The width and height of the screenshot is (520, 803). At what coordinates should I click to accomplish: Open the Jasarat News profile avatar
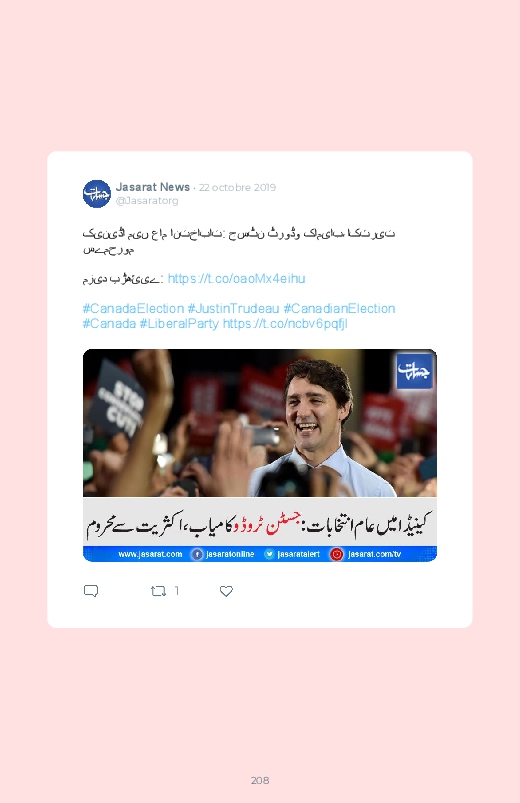click(x=97, y=194)
